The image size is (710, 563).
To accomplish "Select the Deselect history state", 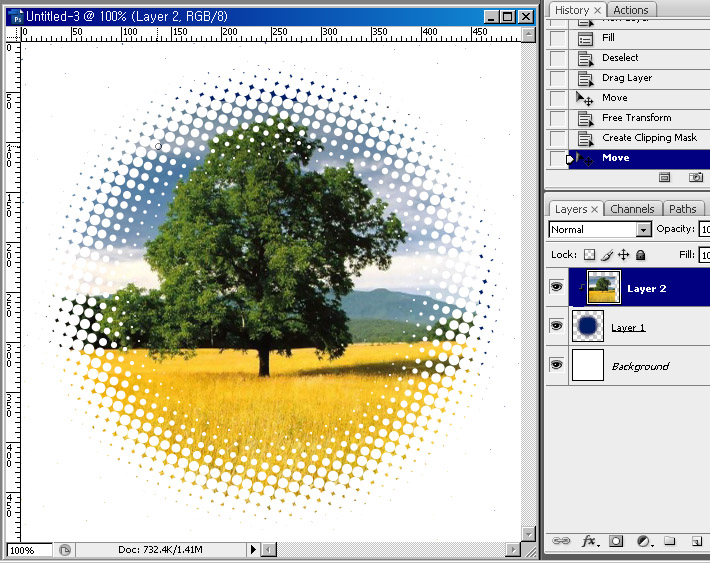I will (639, 58).
